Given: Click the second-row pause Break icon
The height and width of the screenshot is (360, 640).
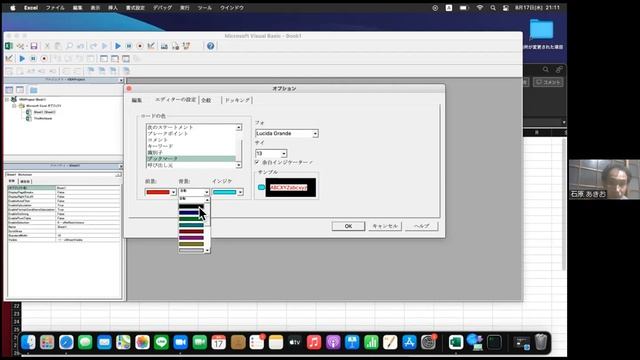Looking at the screenshot, I should (33, 59).
